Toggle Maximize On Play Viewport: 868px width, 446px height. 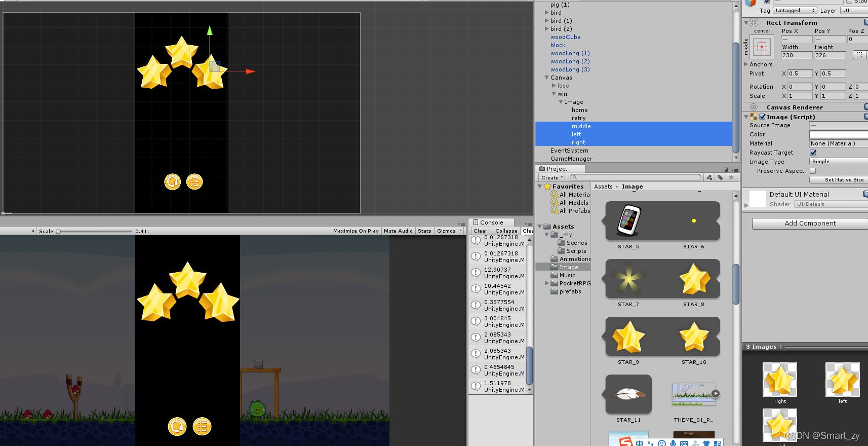point(356,231)
